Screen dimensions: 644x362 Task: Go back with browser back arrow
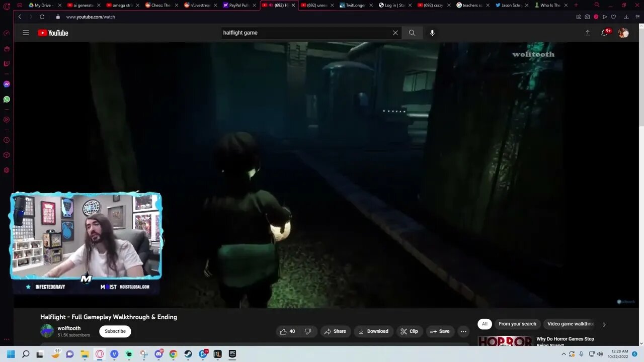tap(20, 17)
